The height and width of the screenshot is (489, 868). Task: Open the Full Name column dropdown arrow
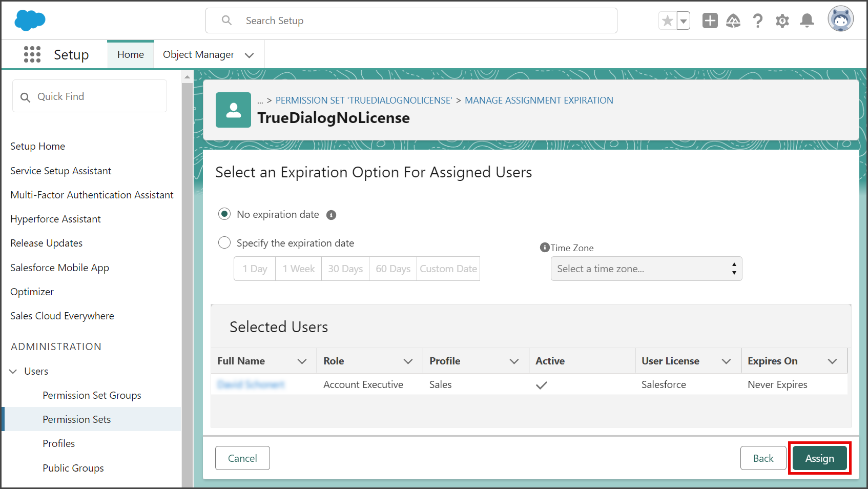coord(302,361)
